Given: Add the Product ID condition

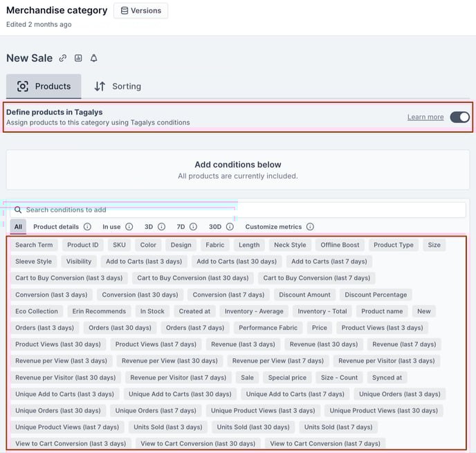Looking at the screenshot, I should (83, 245).
